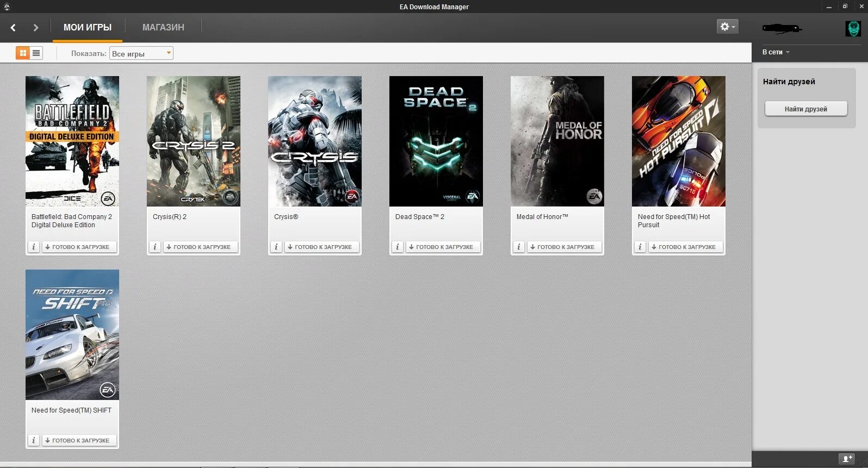Select the Crysis 2 cover art

[x=194, y=141]
